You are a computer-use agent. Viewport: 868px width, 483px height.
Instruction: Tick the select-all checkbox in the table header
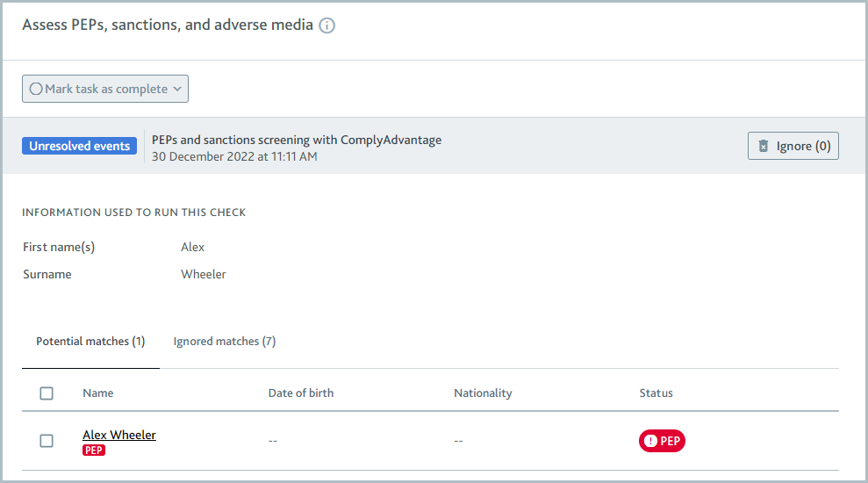click(47, 393)
